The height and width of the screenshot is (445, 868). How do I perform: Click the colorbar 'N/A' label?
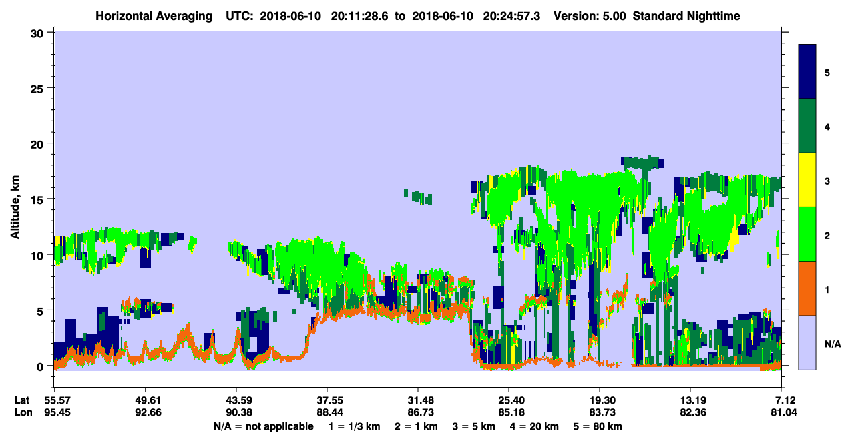click(832, 344)
